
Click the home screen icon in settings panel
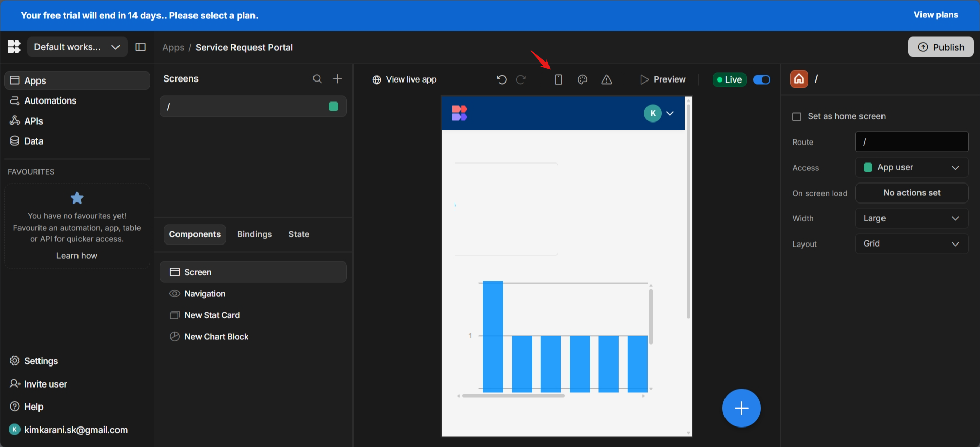click(x=799, y=79)
